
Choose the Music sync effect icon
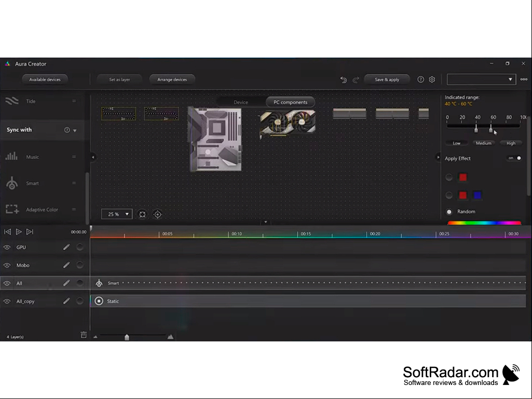coord(11,156)
